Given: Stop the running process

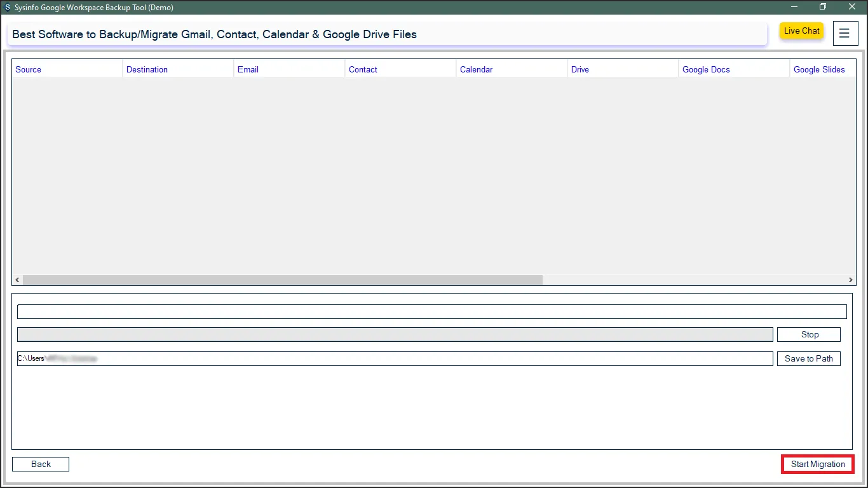Looking at the screenshot, I should point(809,335).
